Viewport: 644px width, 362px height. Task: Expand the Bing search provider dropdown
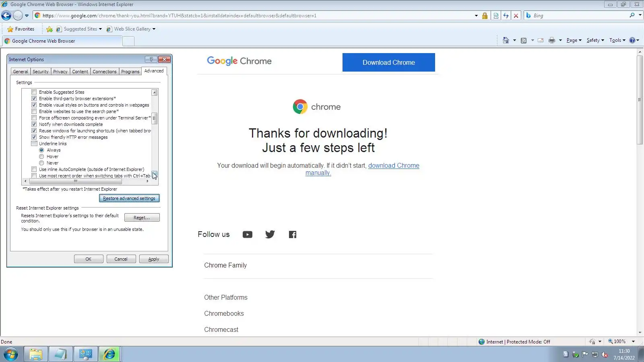640,15
